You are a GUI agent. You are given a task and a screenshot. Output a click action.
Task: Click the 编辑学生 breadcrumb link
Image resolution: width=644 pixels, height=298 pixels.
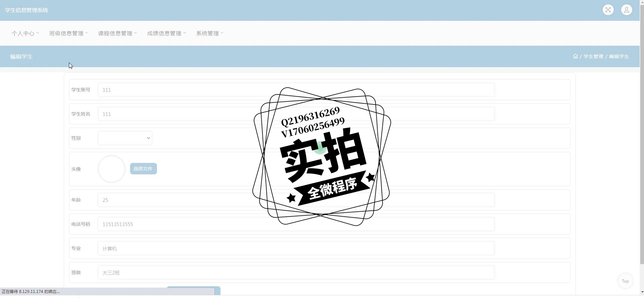[619, 56]
